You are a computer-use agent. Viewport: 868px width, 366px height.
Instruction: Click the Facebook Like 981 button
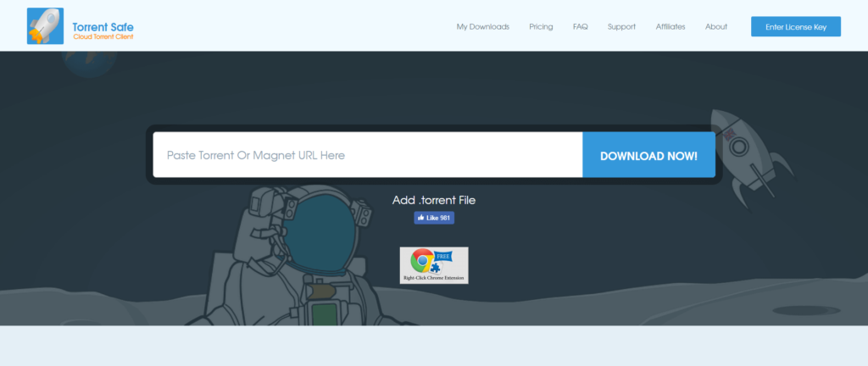tap(434, 218)
